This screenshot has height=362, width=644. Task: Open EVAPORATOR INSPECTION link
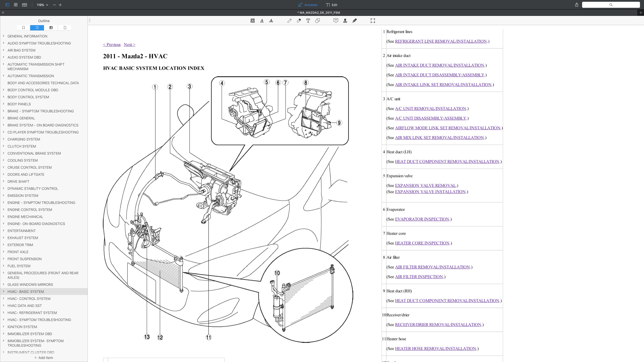pos(422,219)
